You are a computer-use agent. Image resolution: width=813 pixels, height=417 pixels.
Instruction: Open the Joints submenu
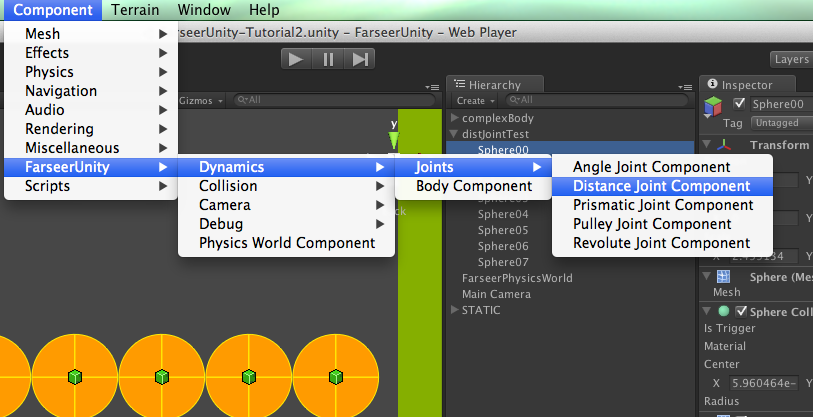click(473, 167)
